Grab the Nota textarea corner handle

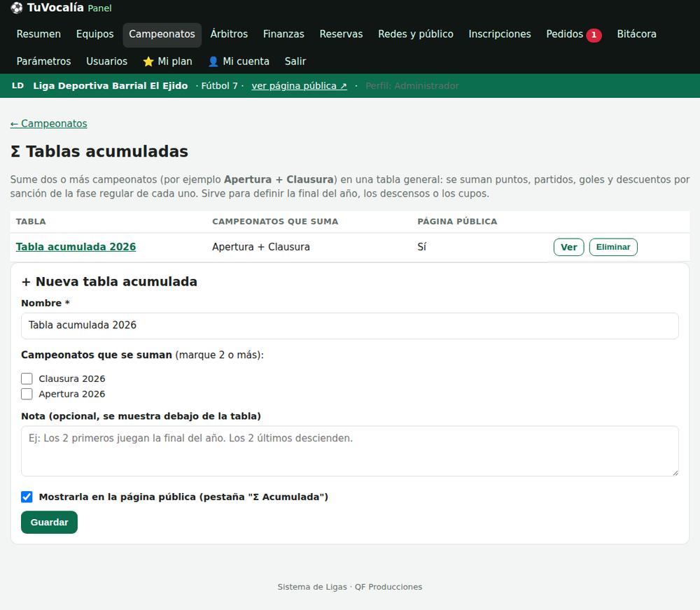click(x=675, y=473)
